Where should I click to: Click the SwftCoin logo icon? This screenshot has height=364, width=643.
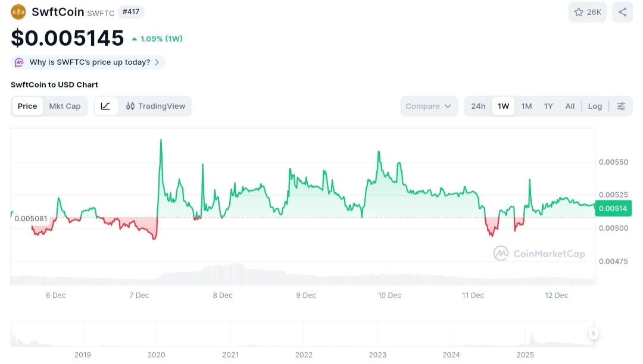(18, 12)
